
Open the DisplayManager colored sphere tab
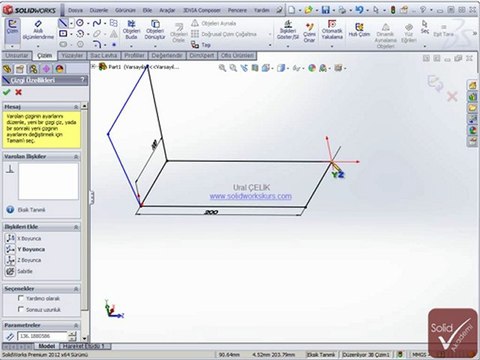60,69
